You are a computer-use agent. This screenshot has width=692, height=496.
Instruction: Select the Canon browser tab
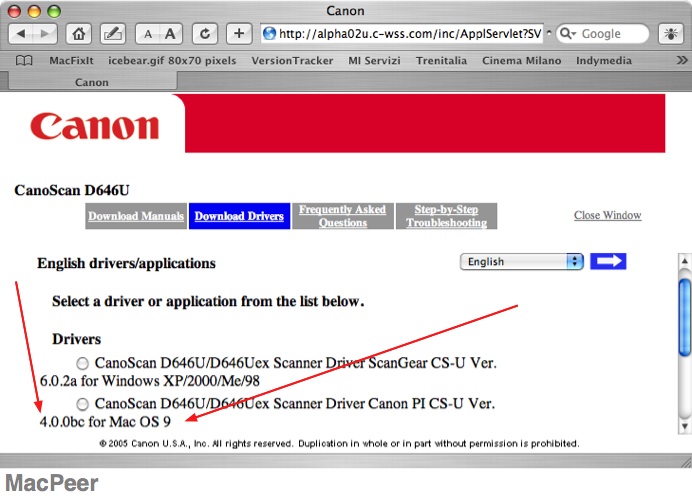[x=92, y=82]
